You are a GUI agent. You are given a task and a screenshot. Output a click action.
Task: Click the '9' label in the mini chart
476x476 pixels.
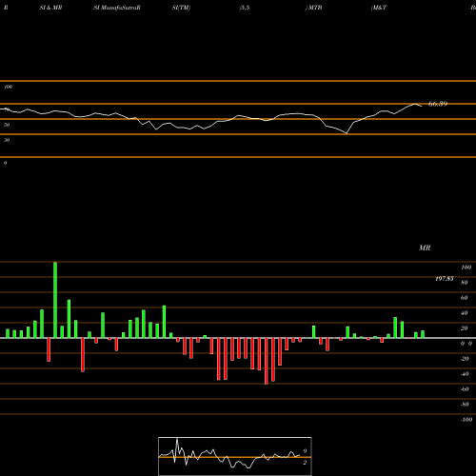(305, 451)
